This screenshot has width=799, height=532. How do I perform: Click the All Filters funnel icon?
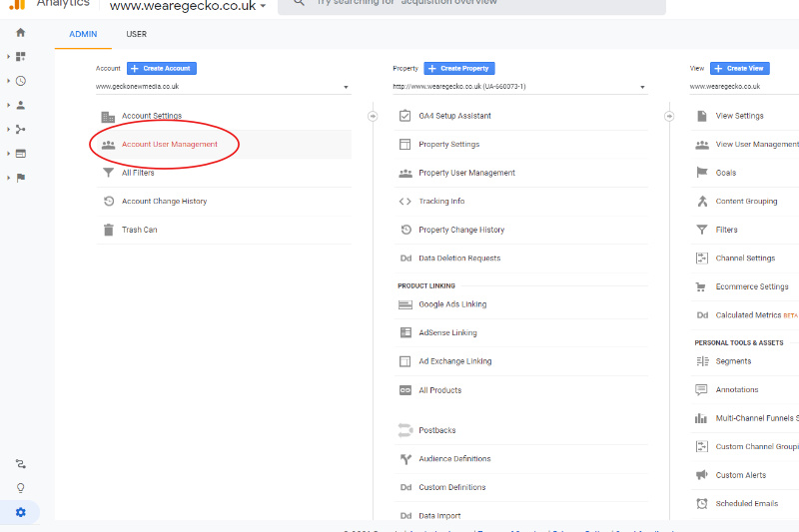coord(108,173)
